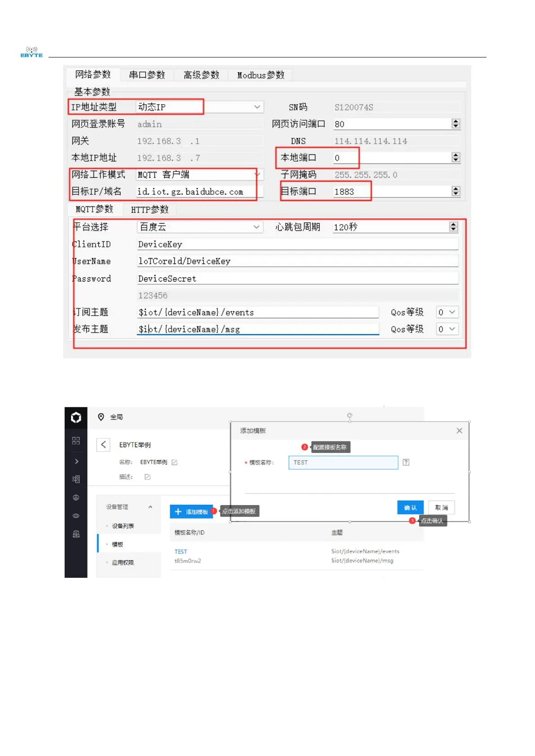Screen dimensions: 535x756
Task: Click the edit icon next to the name EBYTE举例
Action: (175, 462)
